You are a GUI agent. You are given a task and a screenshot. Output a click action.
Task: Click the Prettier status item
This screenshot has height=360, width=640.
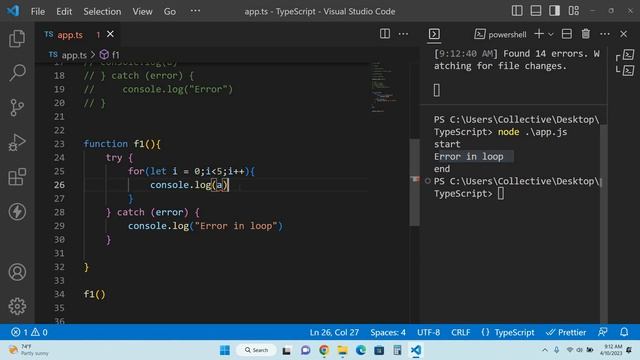(x=566, y=332)
